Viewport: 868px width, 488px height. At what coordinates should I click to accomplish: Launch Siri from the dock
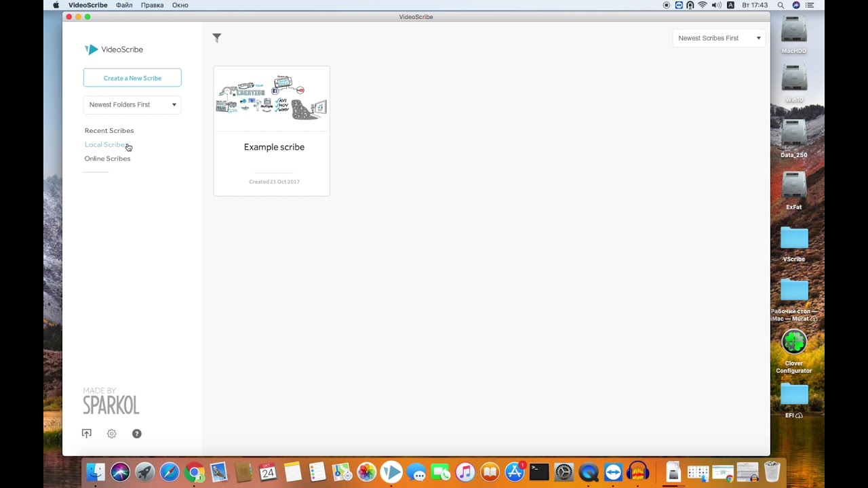coord(120,472)
